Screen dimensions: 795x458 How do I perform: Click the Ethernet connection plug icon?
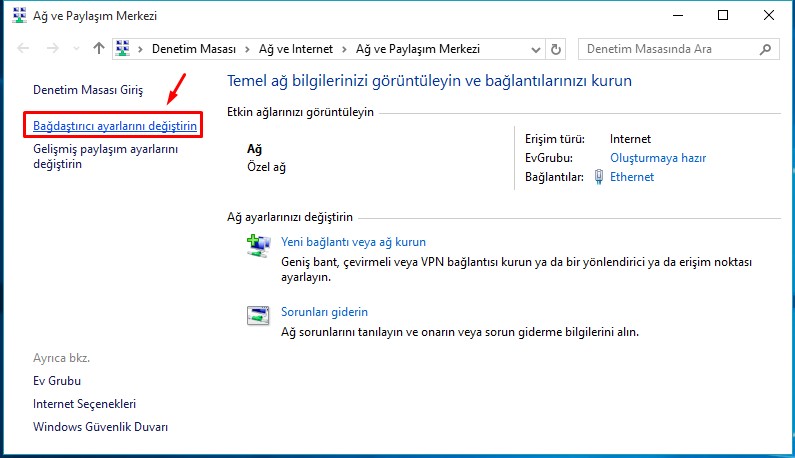click(599, 177)
